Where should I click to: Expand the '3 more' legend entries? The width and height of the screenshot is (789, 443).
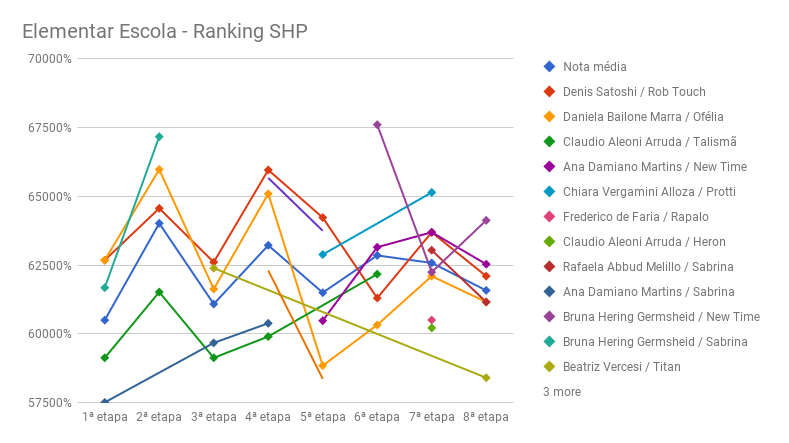(562, 392)
